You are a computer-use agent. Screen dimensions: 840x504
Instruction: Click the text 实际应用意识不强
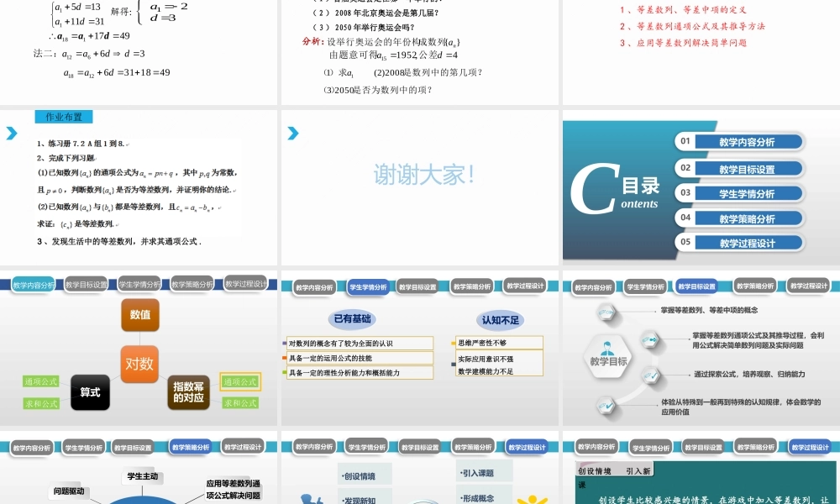tap(486, 359)
